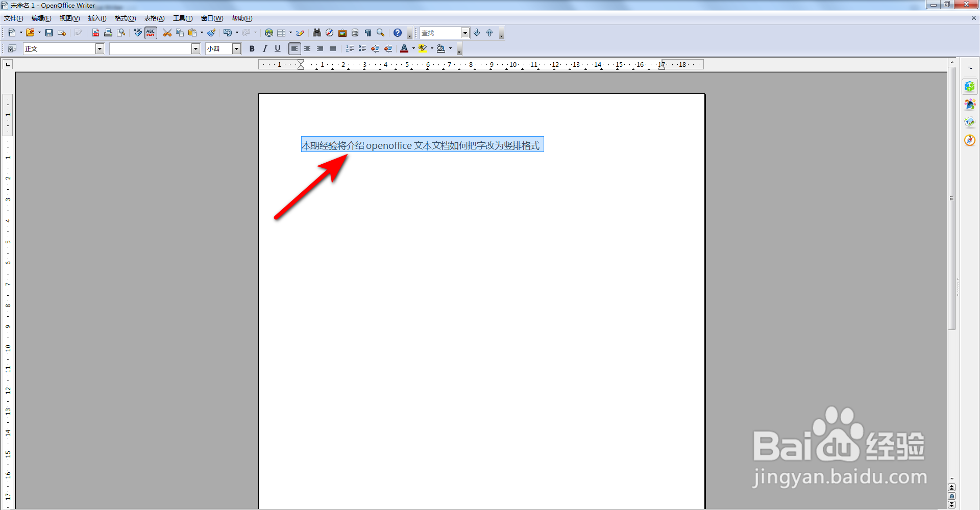Show draw functions toolbar
The image size is (980, 510).
[x=300, y=33]
